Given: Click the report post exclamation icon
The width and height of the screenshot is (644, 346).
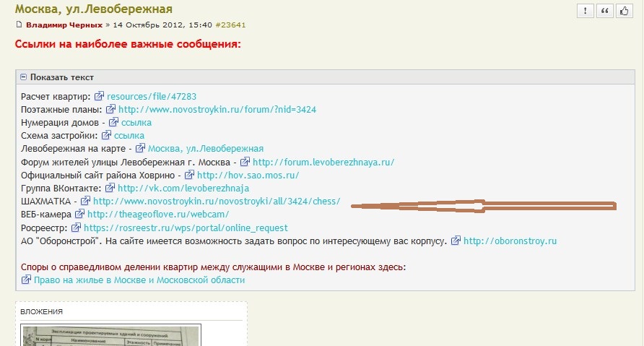Looking at the screenshot, I should [x=585, y=11].
